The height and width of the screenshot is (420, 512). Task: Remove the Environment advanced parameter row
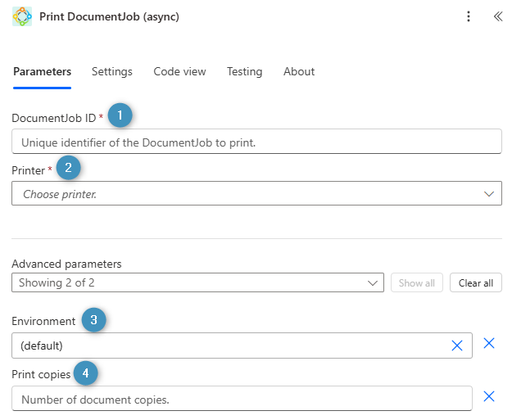point(489,344)
